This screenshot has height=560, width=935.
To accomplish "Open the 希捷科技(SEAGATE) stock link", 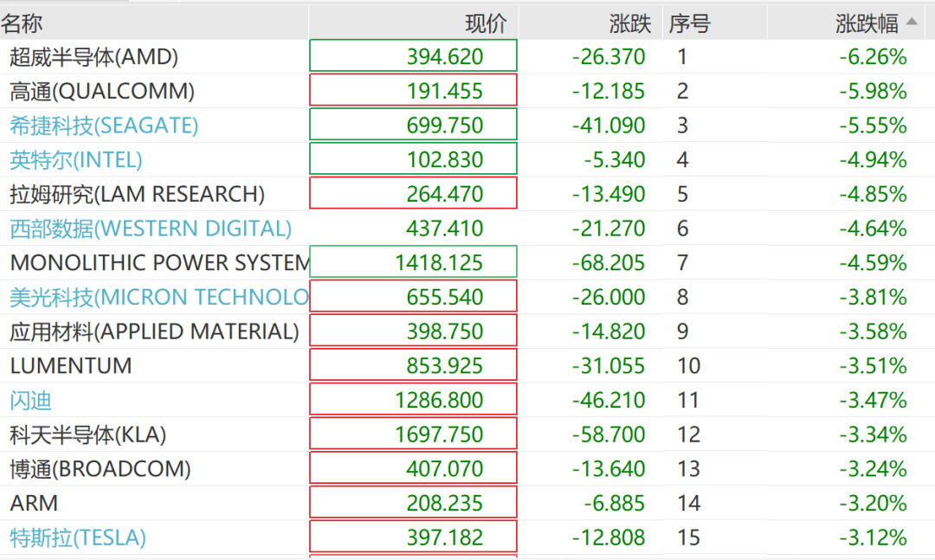I will pyautogui.click(x=104, y=126).
